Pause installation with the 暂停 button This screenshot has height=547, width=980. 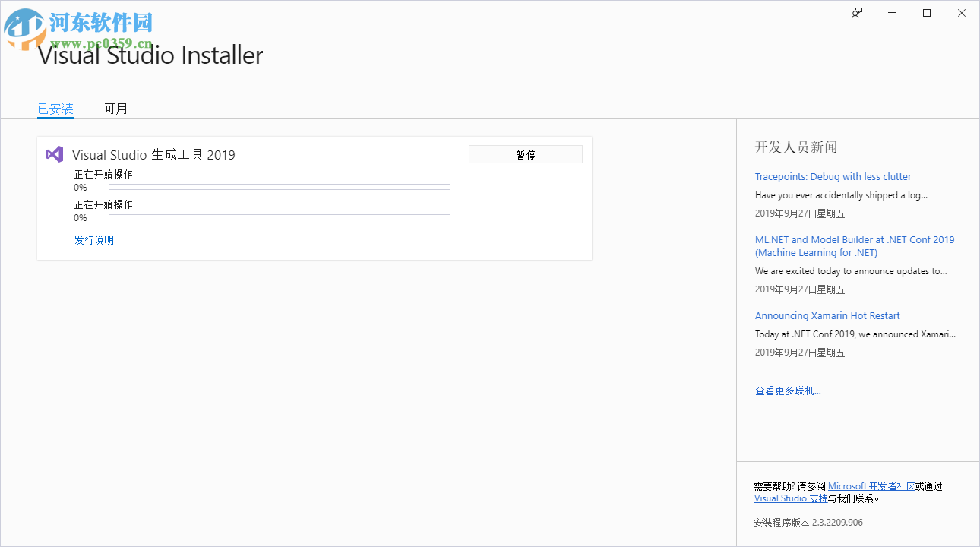525,153
